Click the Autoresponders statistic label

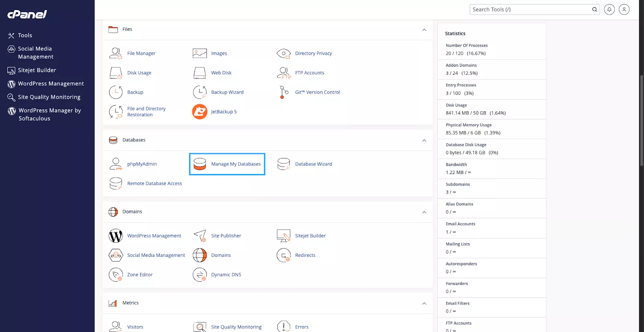pos(461,264)
